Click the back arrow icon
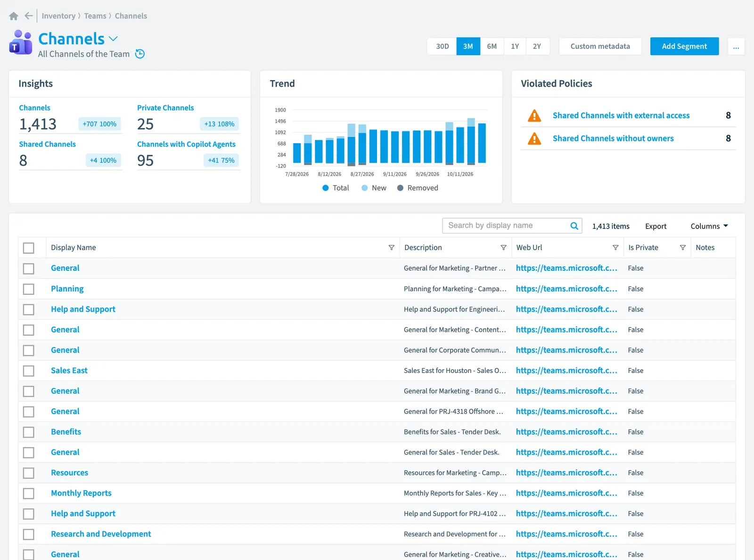The height and width of the screenshot is (560, 754). (x=29, y=16)
